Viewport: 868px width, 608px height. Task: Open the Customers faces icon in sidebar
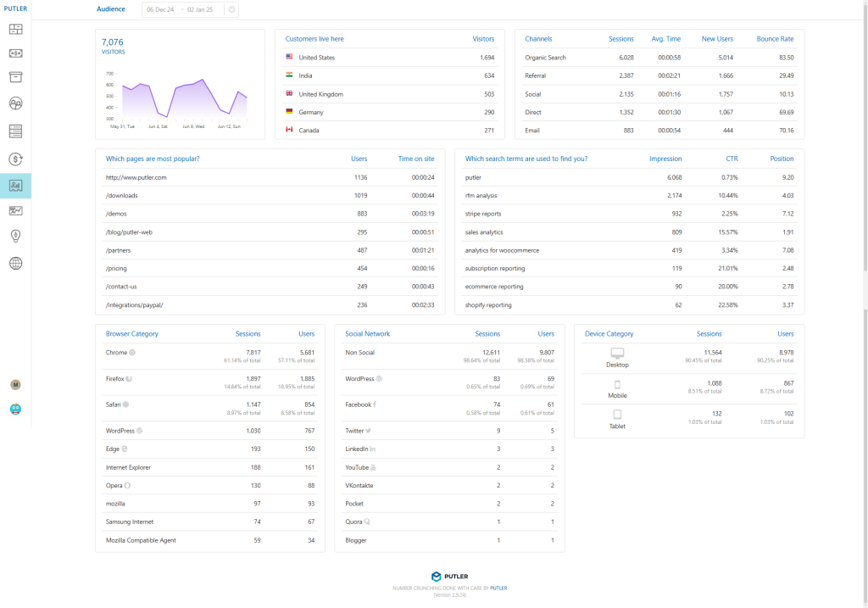tap(15, 103)
